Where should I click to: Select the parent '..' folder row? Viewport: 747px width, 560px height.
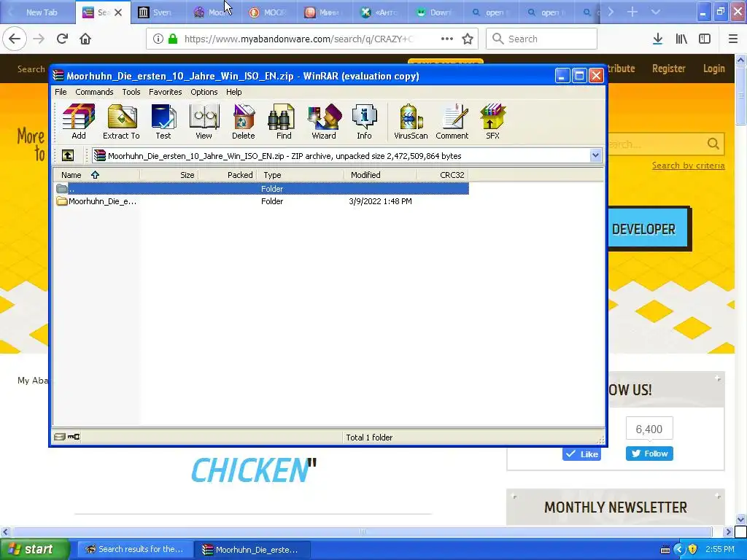click(260, 189)
